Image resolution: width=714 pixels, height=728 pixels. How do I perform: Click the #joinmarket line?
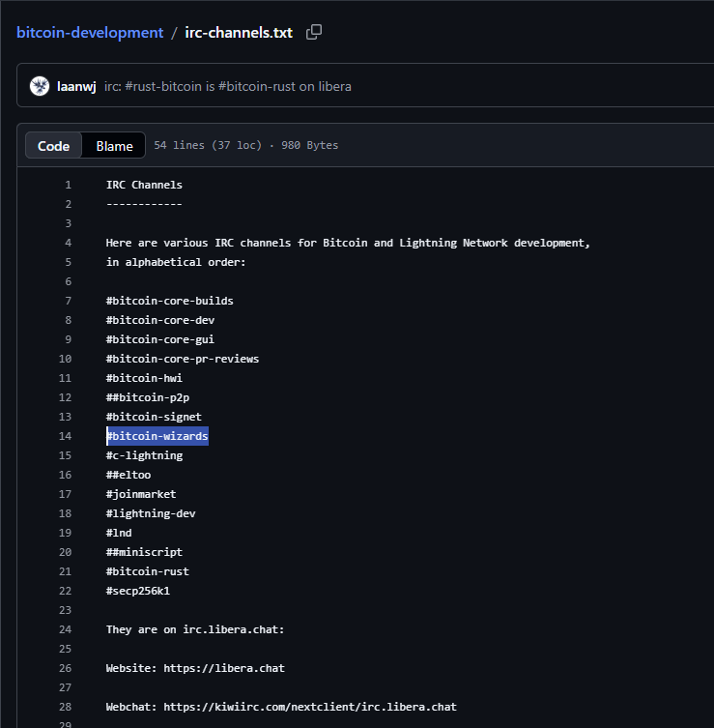point(141,494)
